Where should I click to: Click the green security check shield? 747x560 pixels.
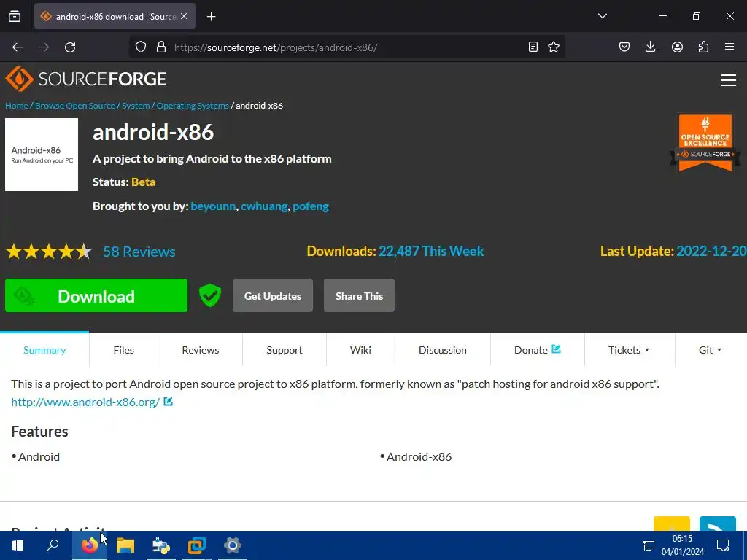point(210,295)
